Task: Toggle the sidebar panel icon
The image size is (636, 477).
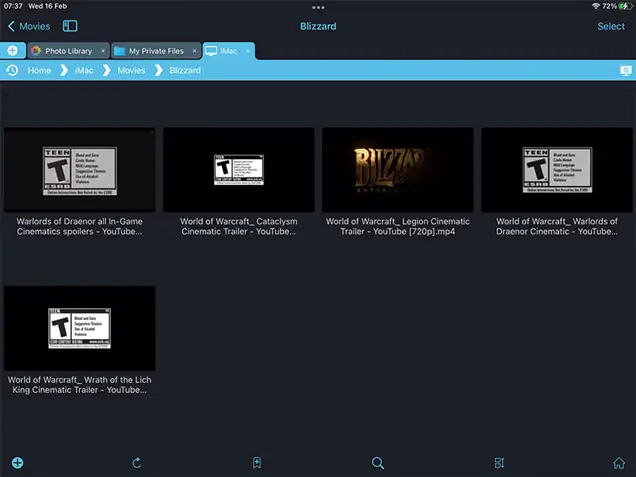Action: coord(70,26)
